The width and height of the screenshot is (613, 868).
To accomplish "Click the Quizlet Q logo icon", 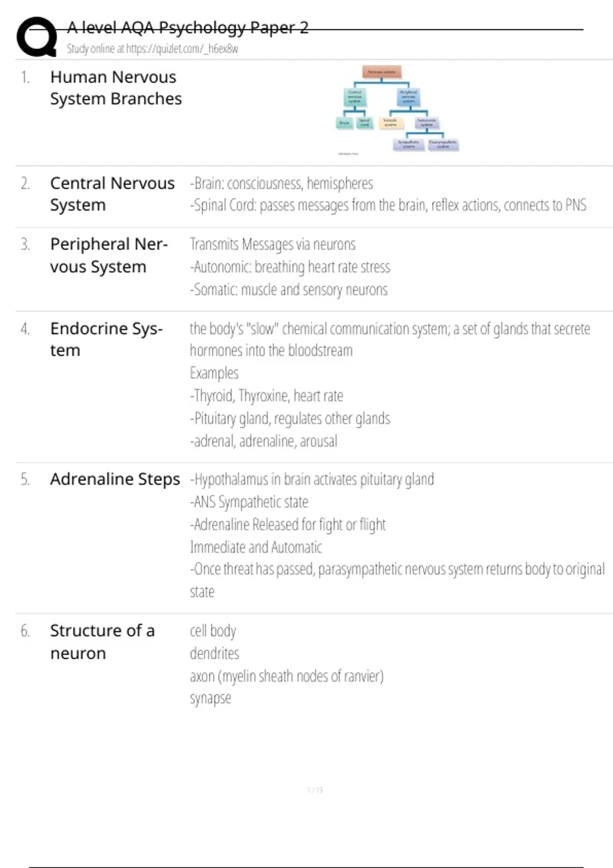I will coord(37,37).
